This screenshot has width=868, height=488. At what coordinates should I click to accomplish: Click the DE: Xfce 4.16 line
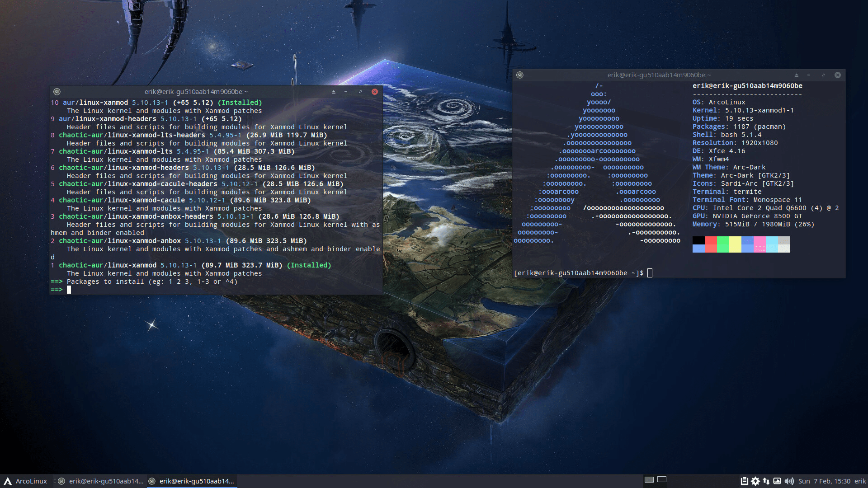(719, 151)
